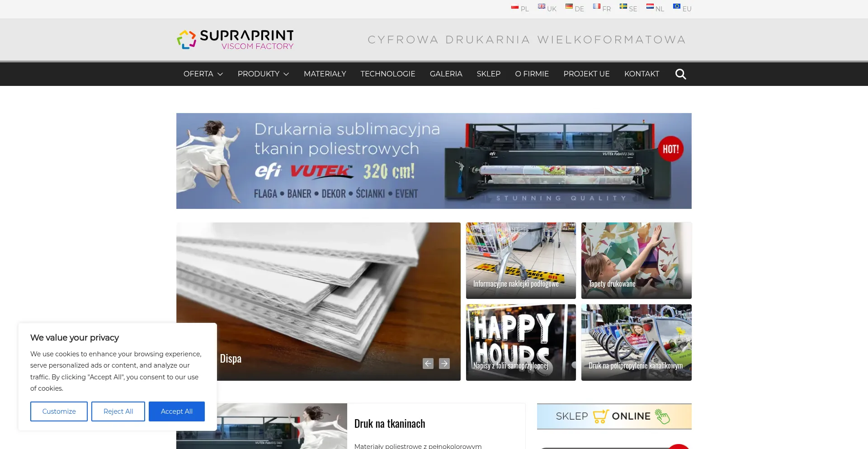Image resolution: width=868 pixels, height=449 pixels.
Task: Open the OFERTA menu item
Action: pyautogui.click(x=198, y=74)
